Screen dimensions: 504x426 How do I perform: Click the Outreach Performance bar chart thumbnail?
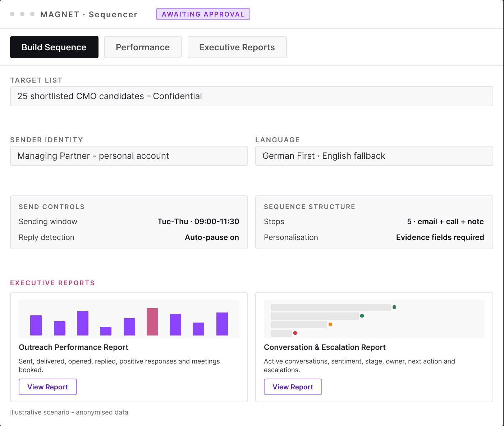coord(129,319)
